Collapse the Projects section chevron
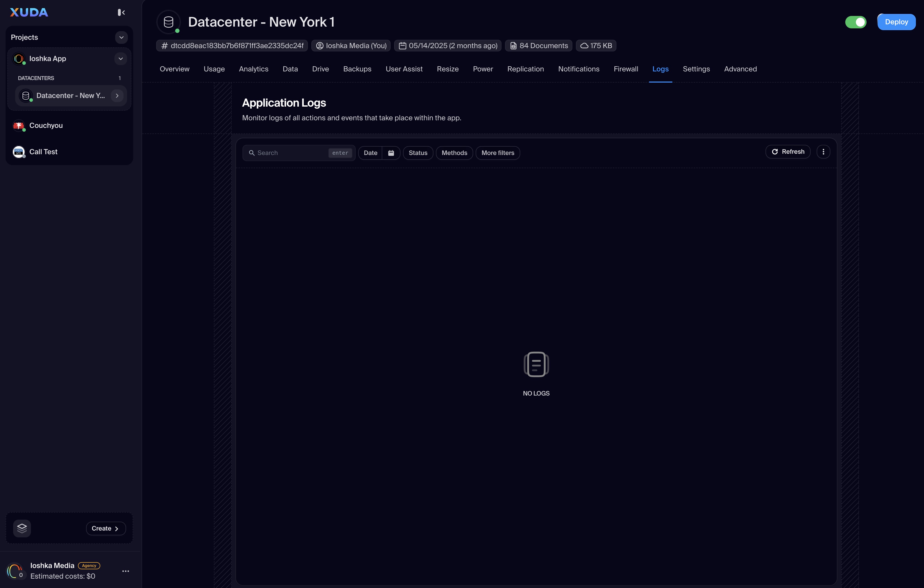This screenshot has width=924, height=588. (x=121, y=37)
